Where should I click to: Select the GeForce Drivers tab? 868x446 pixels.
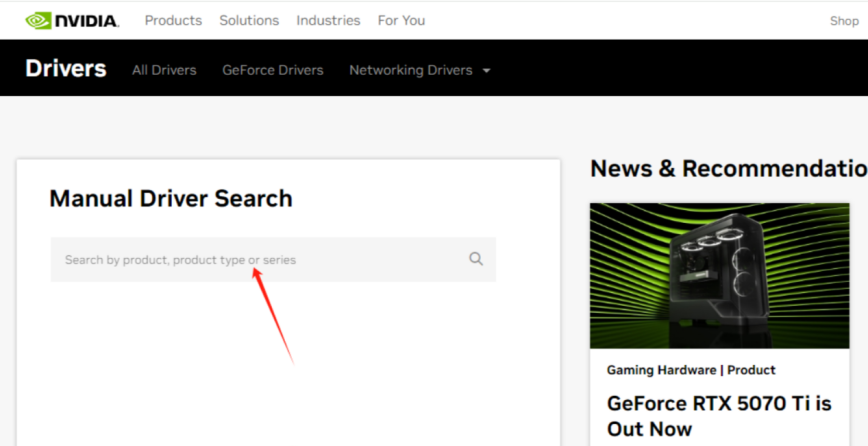tap(273, 70)
